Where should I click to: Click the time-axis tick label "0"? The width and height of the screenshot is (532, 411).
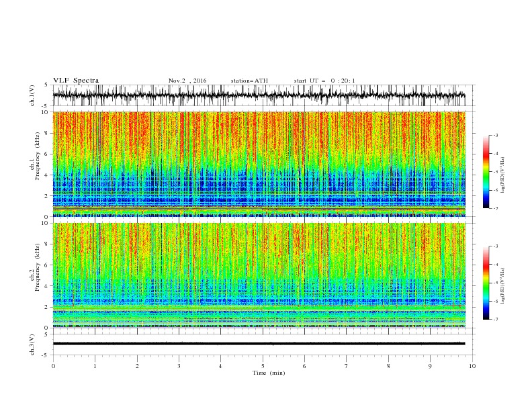53,366
